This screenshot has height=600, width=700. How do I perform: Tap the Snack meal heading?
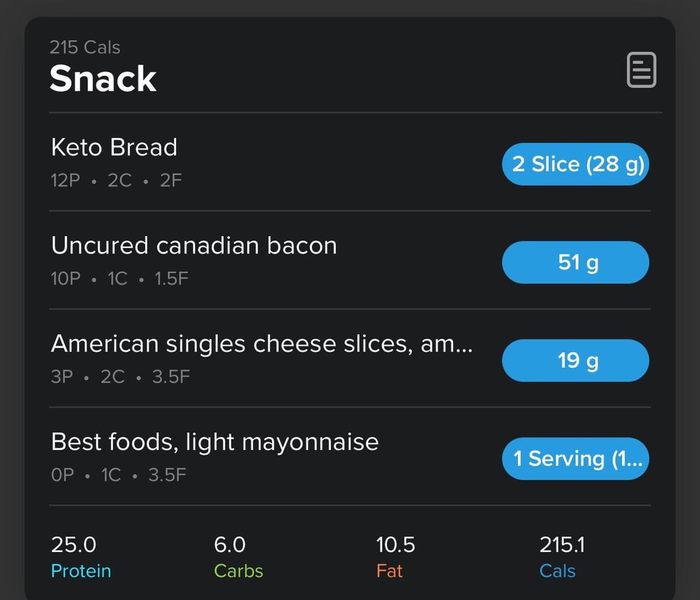[x=103, y=78]
